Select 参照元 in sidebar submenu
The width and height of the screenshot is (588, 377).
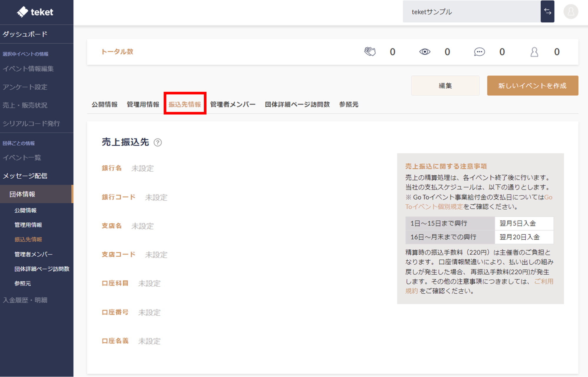pos(23,283)
